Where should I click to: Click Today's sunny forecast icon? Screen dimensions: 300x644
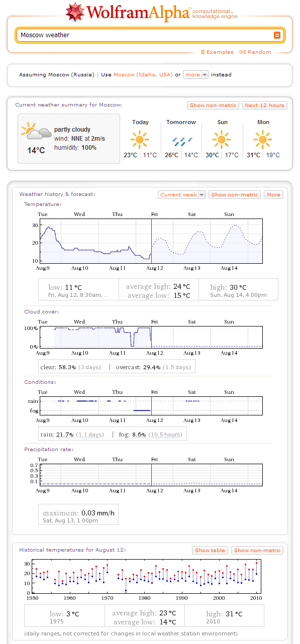[140, 139]
